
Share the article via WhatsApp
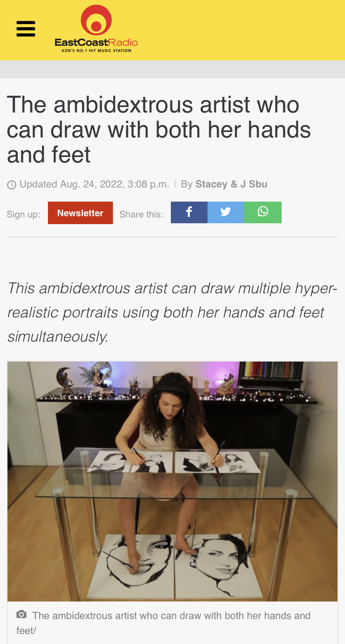[x=263, y=212]
